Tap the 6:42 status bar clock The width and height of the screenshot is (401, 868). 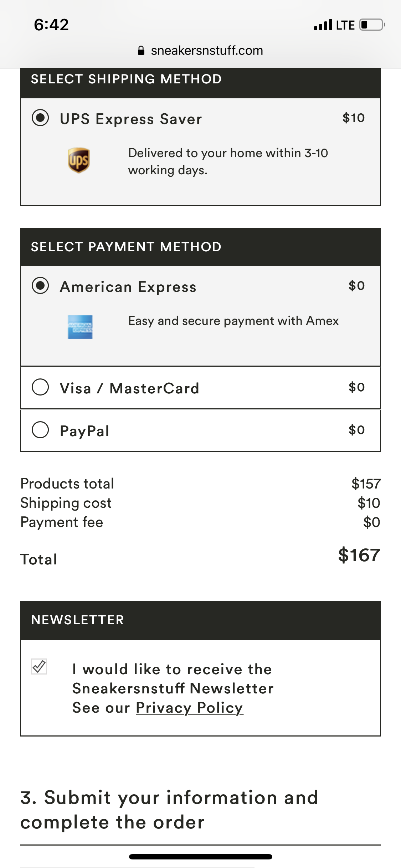click(x=51, y=25)
